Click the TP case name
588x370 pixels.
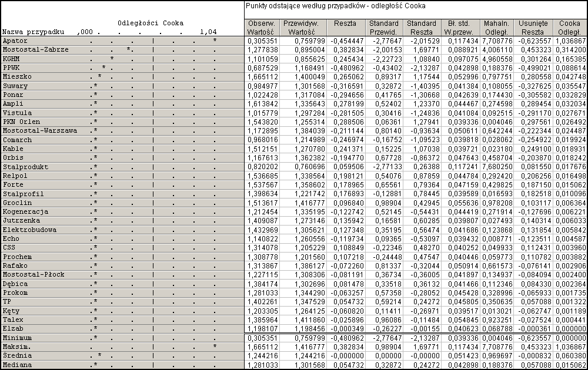(x=6, y=301)
